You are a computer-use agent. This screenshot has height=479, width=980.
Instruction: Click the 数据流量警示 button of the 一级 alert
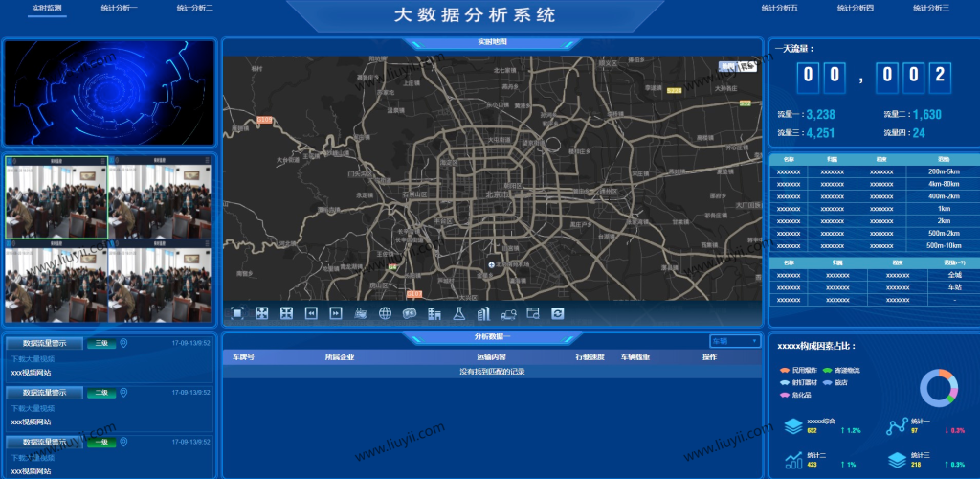pyautogui.click(x=44, y=442)
